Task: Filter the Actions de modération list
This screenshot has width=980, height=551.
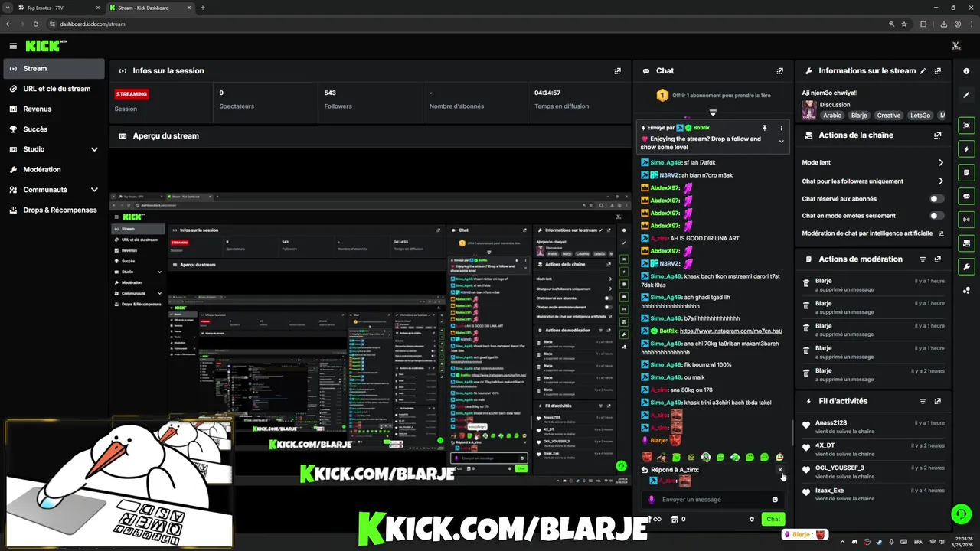Action: click(923, 259)
